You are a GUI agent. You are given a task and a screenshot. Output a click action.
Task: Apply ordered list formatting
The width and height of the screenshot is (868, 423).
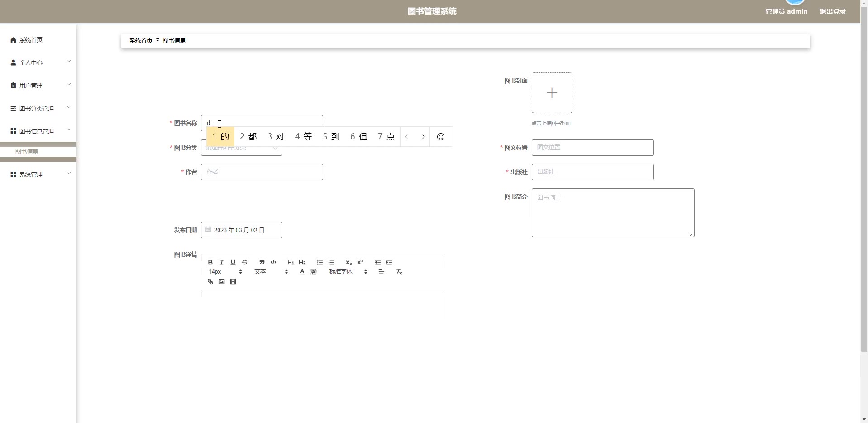click(320, 262)
